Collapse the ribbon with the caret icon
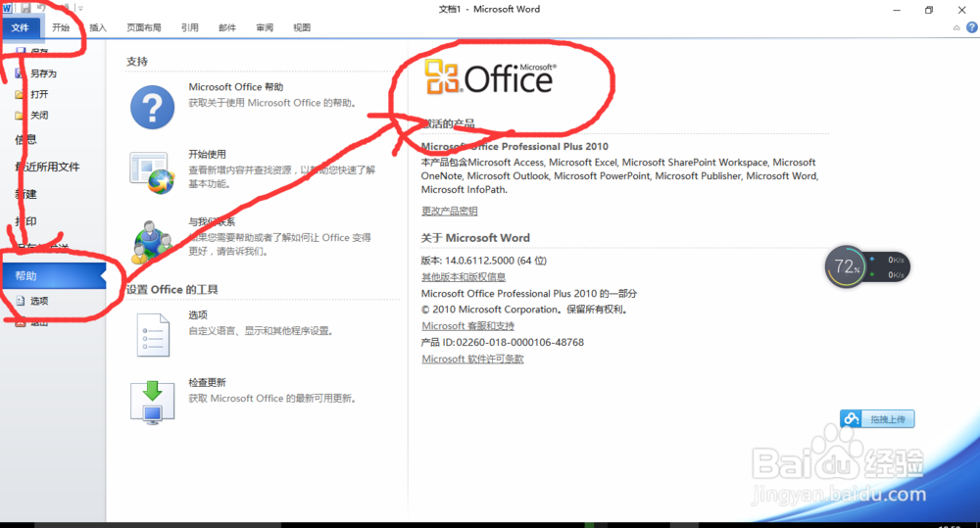 (956, 27)
